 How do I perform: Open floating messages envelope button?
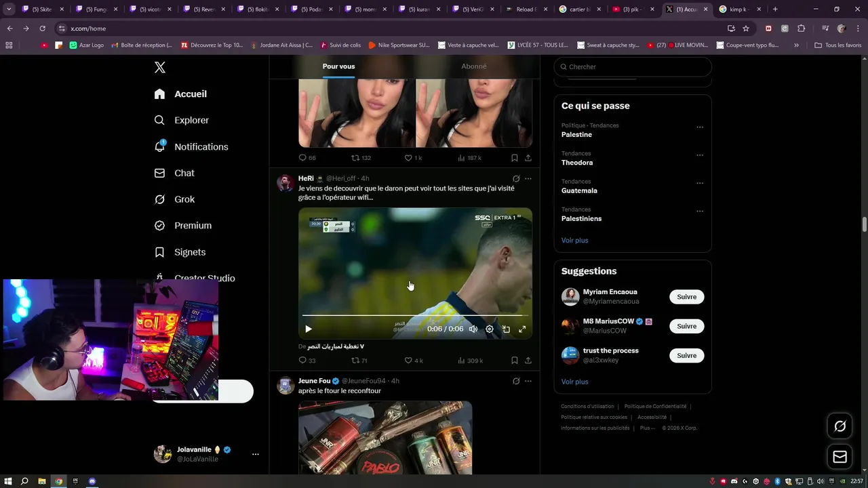(x=840, y=457)
